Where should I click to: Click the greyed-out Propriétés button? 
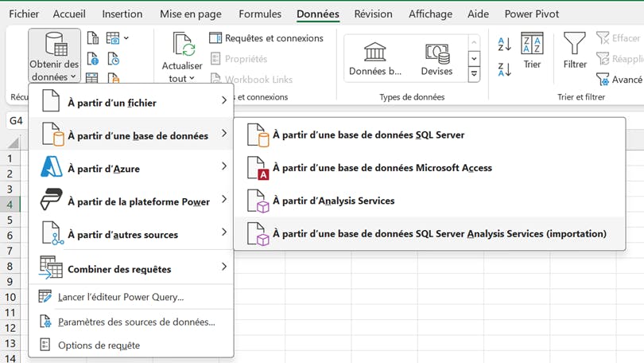point(239,59)
